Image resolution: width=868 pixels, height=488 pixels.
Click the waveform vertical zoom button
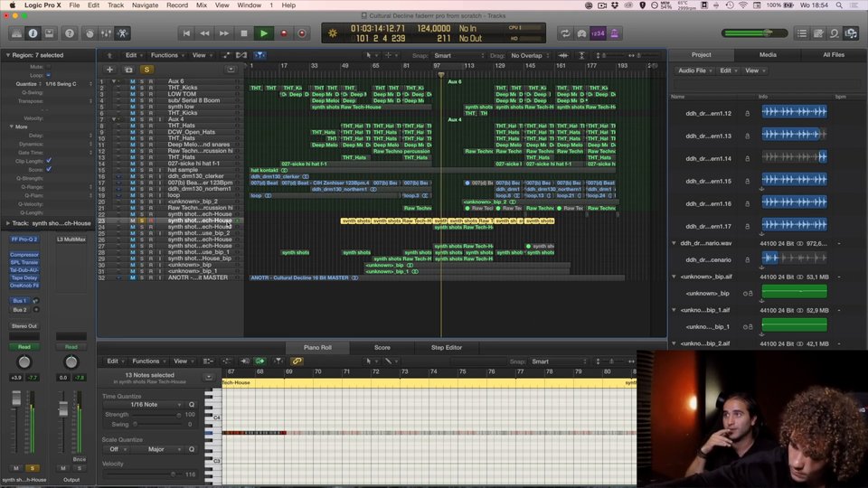click(x=563, y=55)
